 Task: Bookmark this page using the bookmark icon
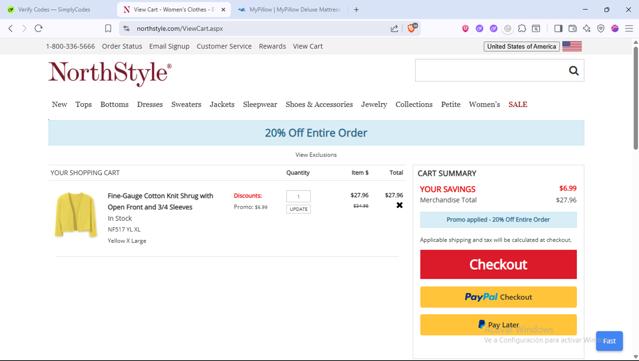(x=108, y=28)
